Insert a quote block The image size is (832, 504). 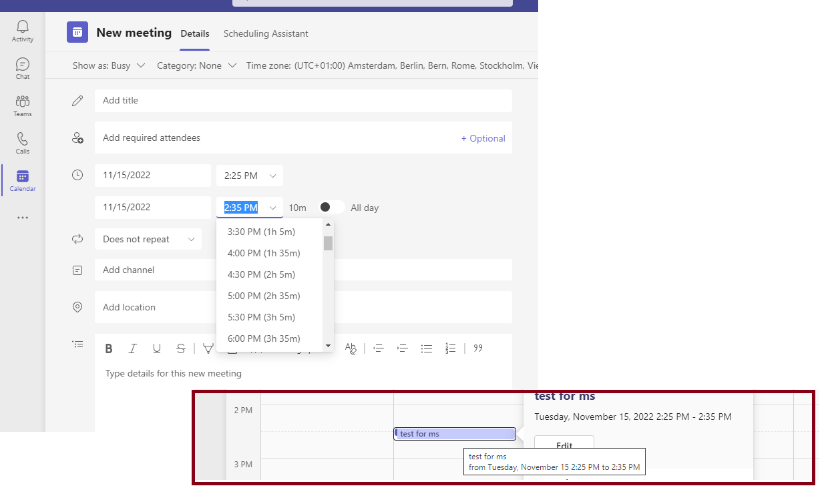click(478, 348)
